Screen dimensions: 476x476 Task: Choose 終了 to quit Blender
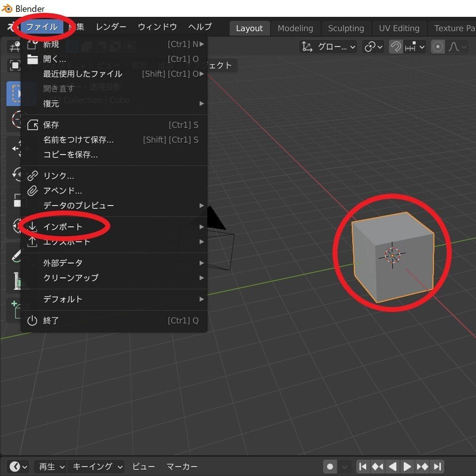click(x=114, y=320)
